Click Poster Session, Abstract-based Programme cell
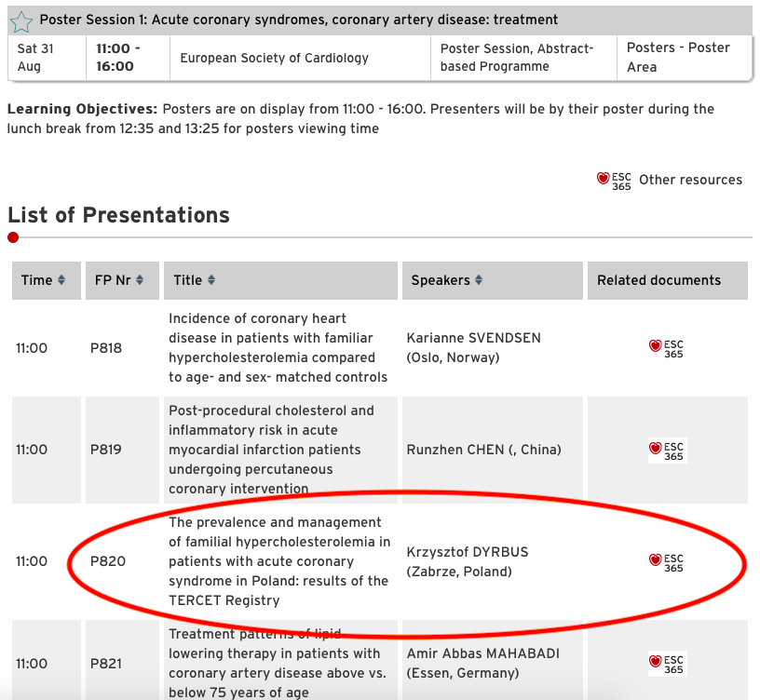 coord(523,58)
